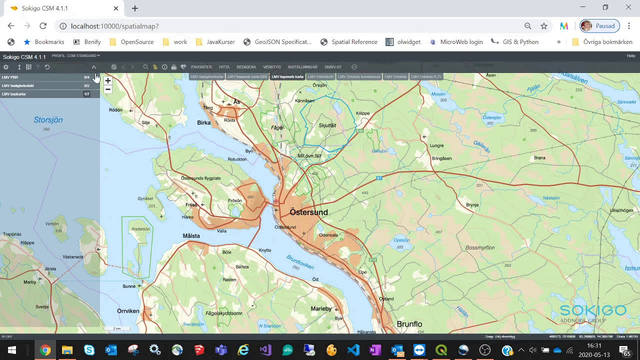Show hidden system tray icons
This screenshot has height=360, width=640.
[521, 350]
